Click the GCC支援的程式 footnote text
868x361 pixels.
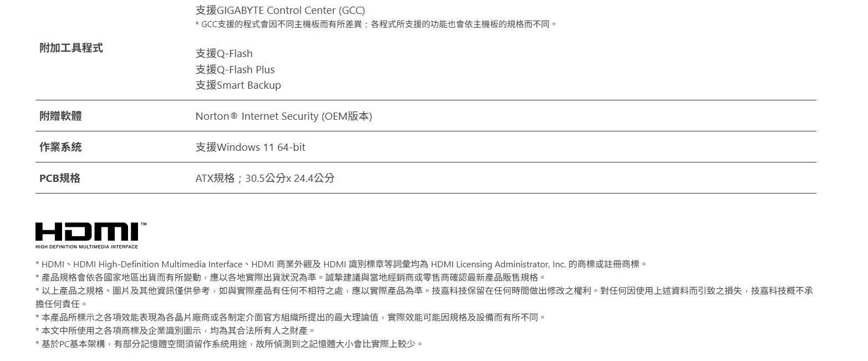point(376,24)
